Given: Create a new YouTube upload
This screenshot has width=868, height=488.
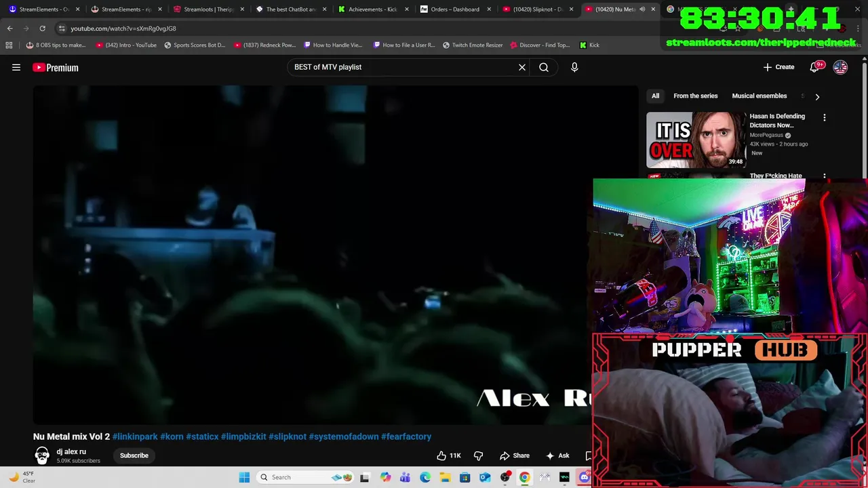Looking at the screenshot, I should tap(778, 67).
